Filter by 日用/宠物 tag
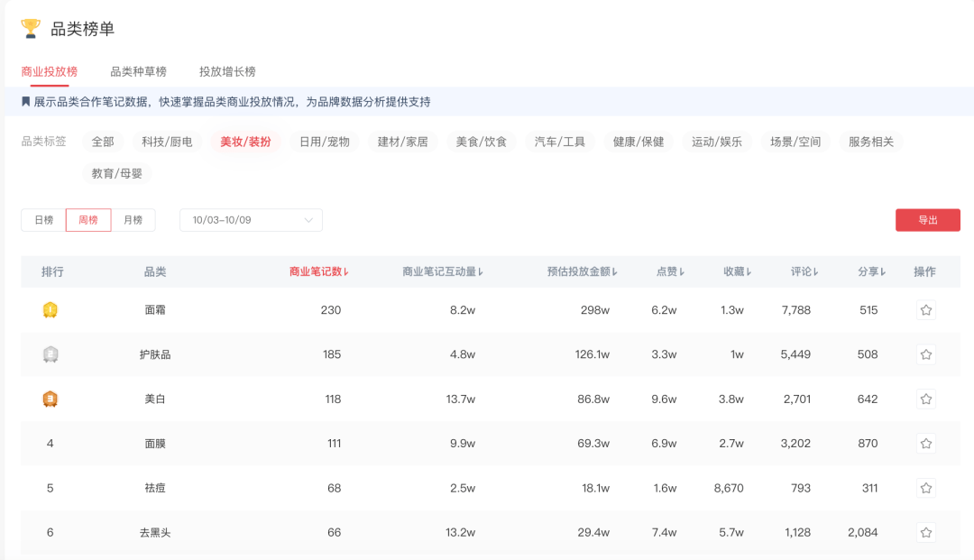Viewport: 974px width, 560px height. pyautogui.click(x=325, y=142)
